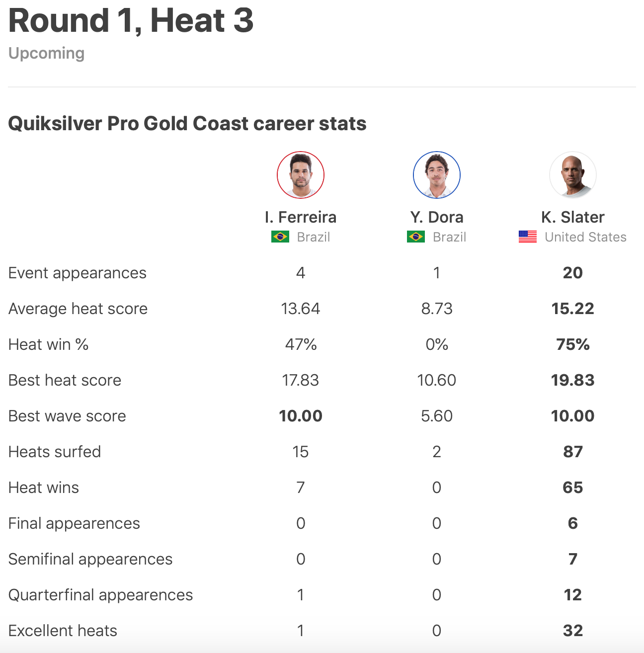Click the Upcoming status label

(47, 53)
